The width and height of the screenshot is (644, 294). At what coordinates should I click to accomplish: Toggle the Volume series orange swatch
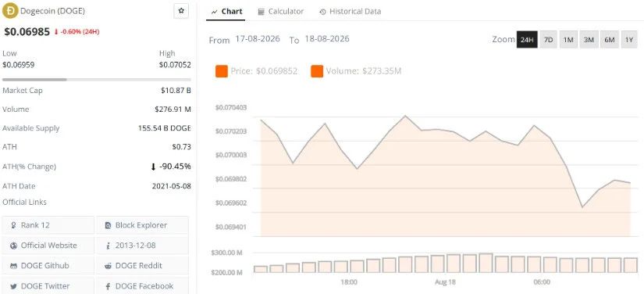(x=317, y=71)
